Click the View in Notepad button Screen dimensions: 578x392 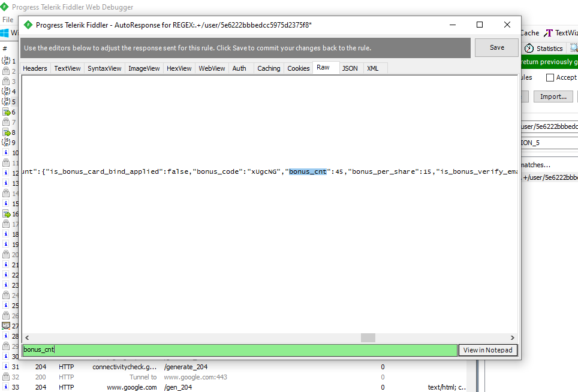(x=487, y=350)
